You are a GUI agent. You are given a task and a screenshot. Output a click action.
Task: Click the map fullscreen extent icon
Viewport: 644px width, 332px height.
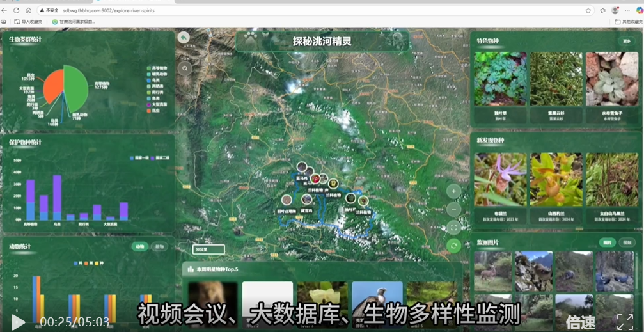point(453,227)
